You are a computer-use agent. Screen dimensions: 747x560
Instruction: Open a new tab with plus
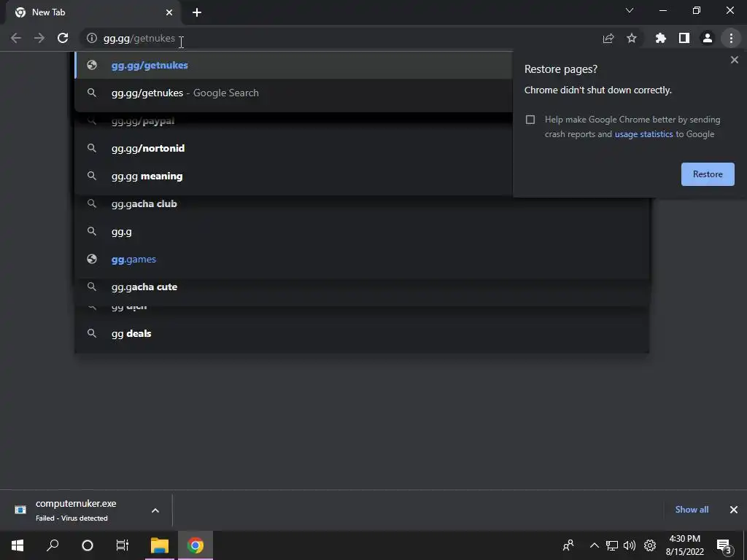197,12
